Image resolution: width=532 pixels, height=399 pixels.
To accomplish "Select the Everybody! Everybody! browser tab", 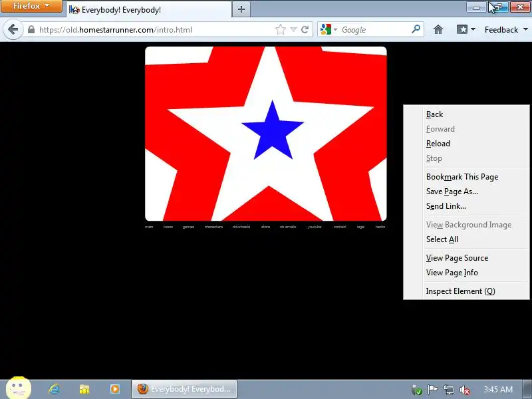I will tap(149, 9).
